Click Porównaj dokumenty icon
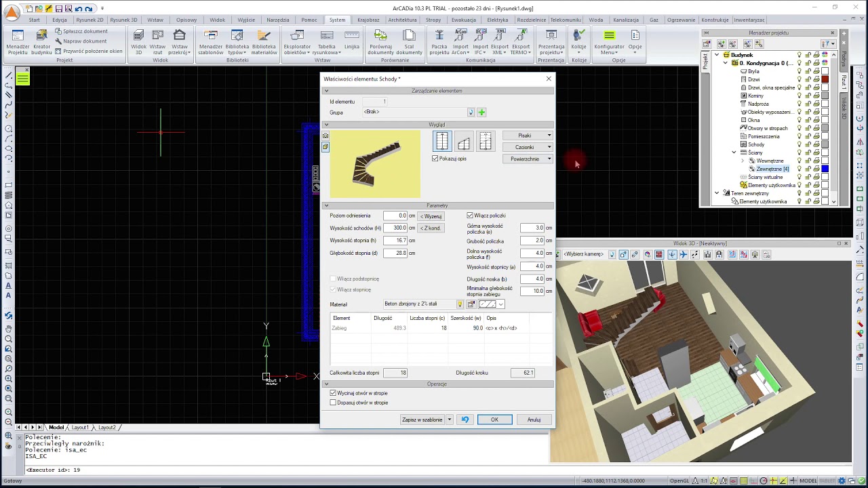Screen dimensions: 868x488 (380, 43)
